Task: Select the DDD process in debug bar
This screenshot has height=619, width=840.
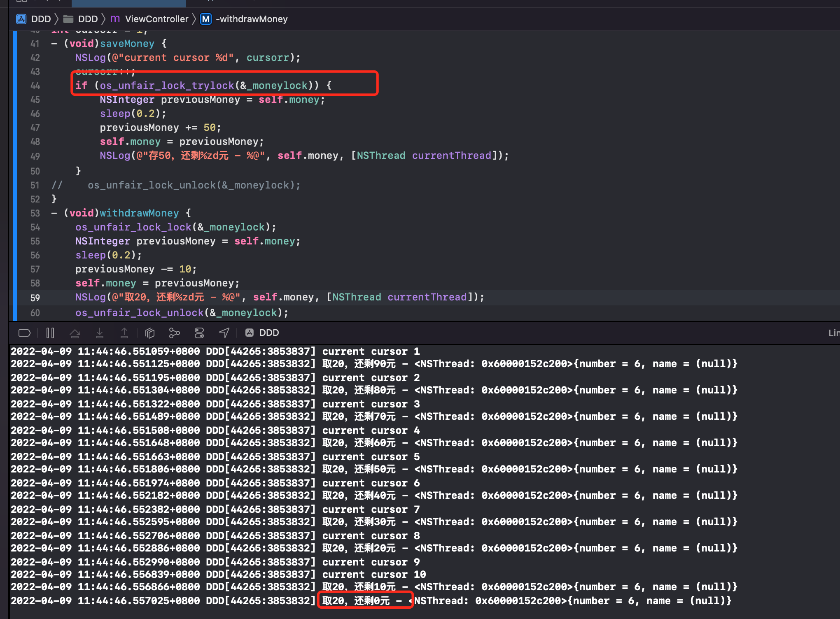Action: click(262, 333)
